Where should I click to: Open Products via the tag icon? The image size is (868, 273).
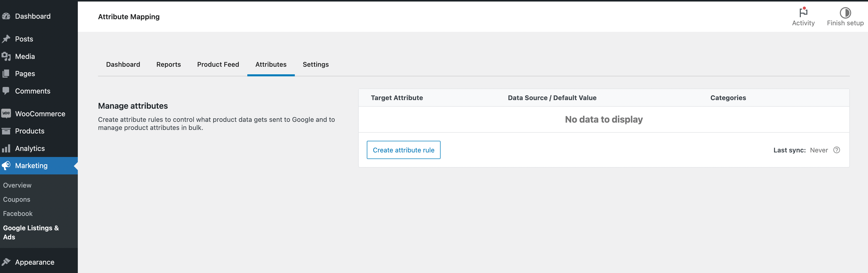tap(6, 131)
